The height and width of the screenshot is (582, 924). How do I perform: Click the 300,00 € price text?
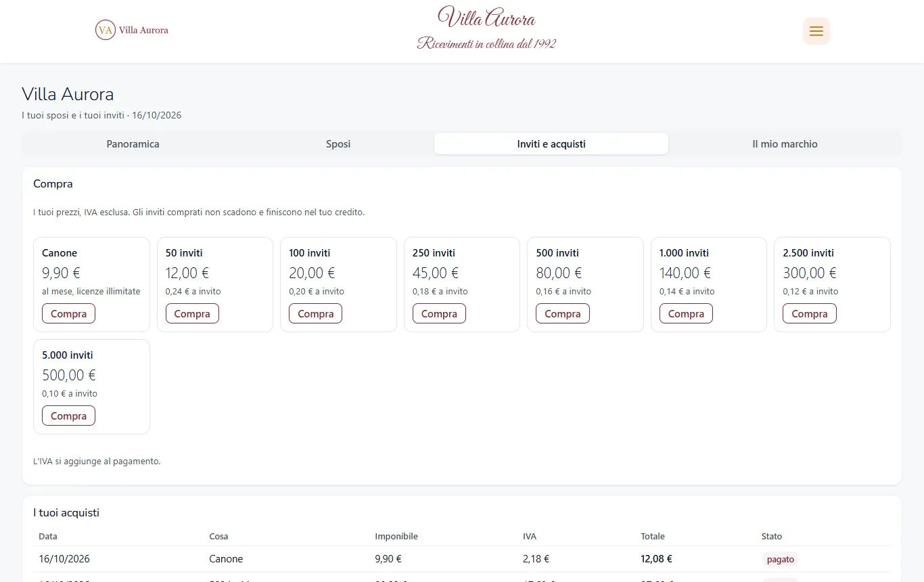tap(810, 273)
